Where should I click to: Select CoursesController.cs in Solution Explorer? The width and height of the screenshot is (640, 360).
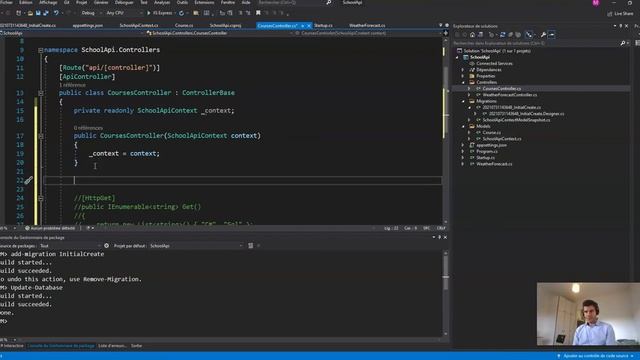502,89
